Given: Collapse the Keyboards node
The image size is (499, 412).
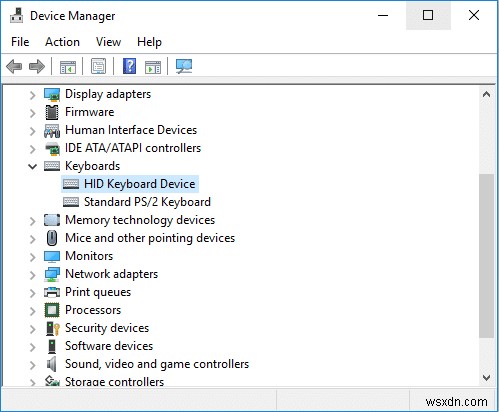Looking at the screenshot, I should [32, 166].
